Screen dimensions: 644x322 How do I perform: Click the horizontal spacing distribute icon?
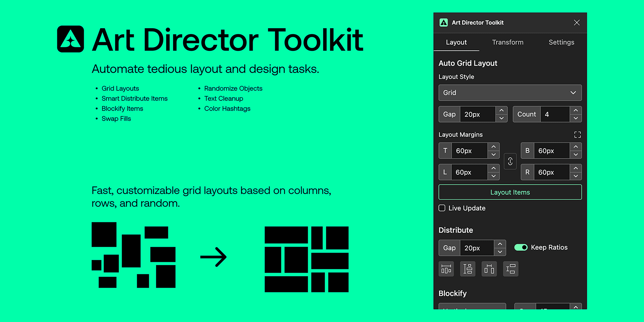click(x=489, y=269)
